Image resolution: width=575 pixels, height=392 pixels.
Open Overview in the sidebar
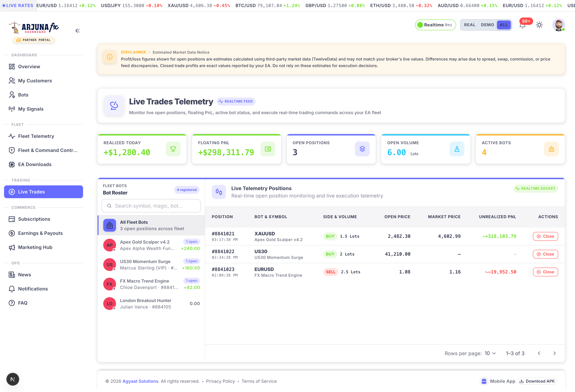tap(44, 67)
